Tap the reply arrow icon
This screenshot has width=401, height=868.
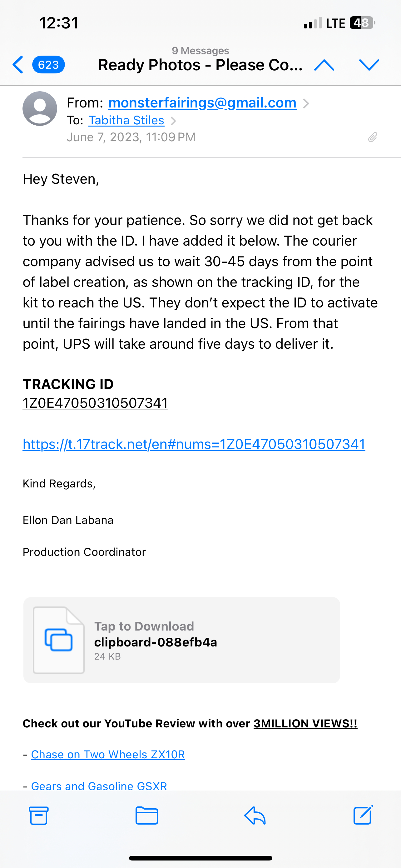[x=255, y=816]
